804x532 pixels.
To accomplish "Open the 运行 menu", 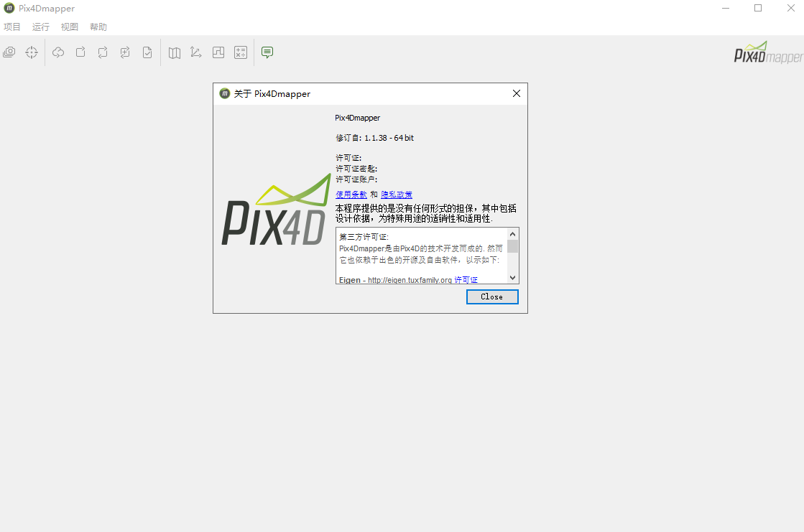I will pos(40,27).
